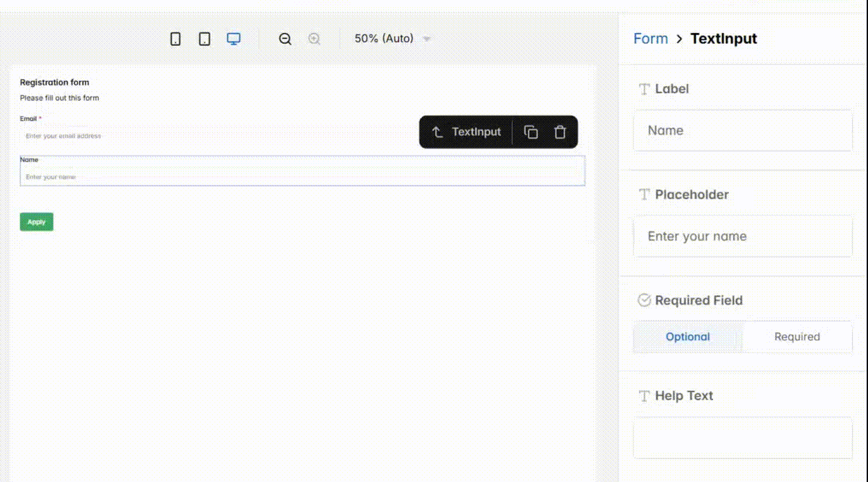Screen dimensions: 868x482
Task: Zoom out of the form canvas
Action: [285, 39]
